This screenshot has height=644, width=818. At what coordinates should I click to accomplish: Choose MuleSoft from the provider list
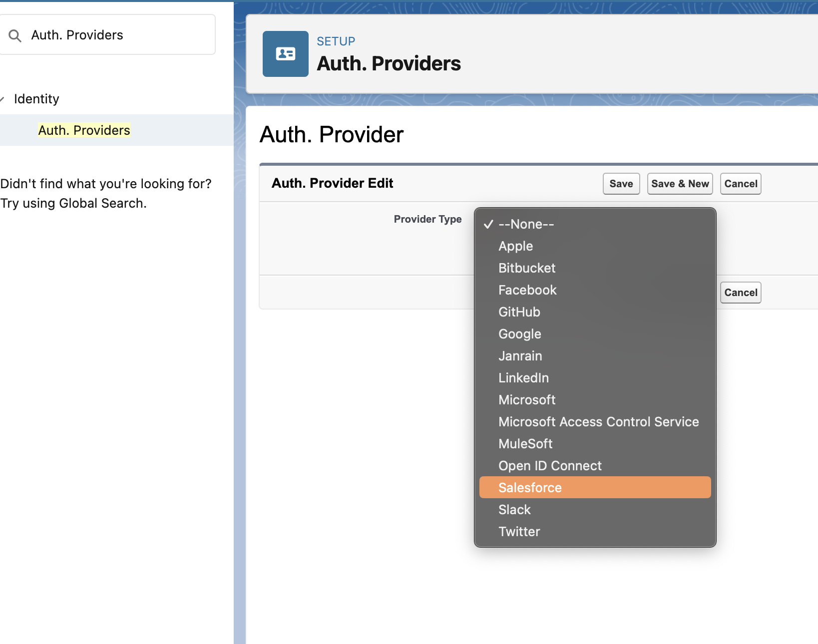(525, 443)
